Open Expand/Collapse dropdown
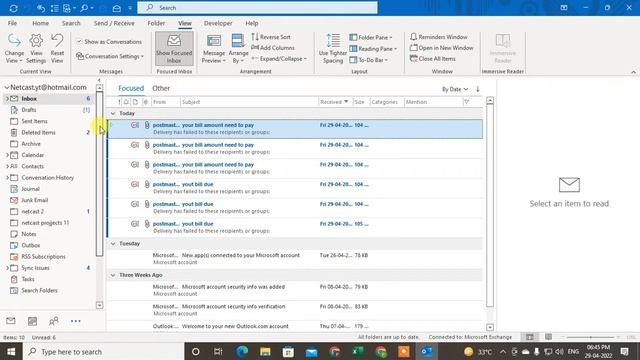This screenshot has height=360, width=640. coord(279,59)
